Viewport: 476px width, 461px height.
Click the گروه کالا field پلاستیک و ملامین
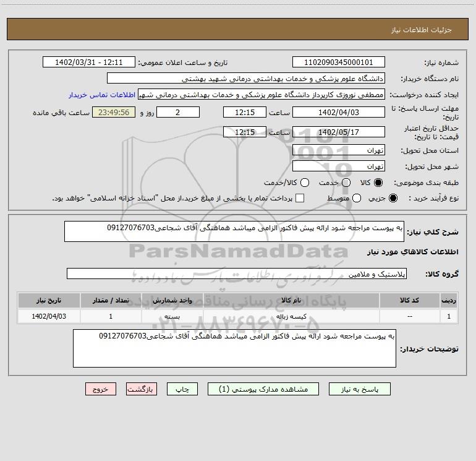click(x=237, y=274)
